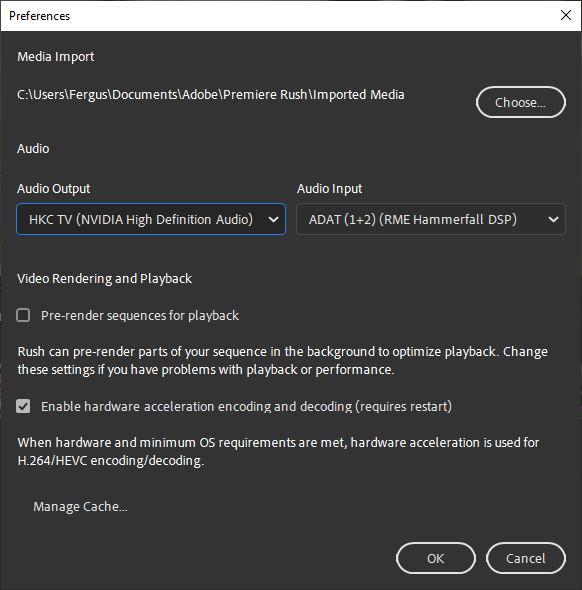Click the Audio Input field label
Viewport: 582px width, 590px height.
(330, 189)
